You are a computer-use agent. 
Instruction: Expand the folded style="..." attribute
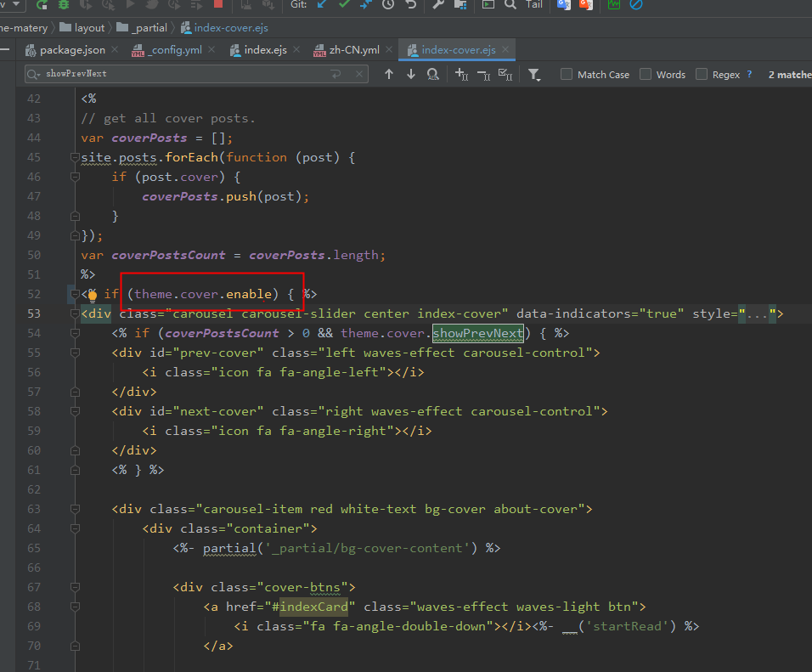757,314
